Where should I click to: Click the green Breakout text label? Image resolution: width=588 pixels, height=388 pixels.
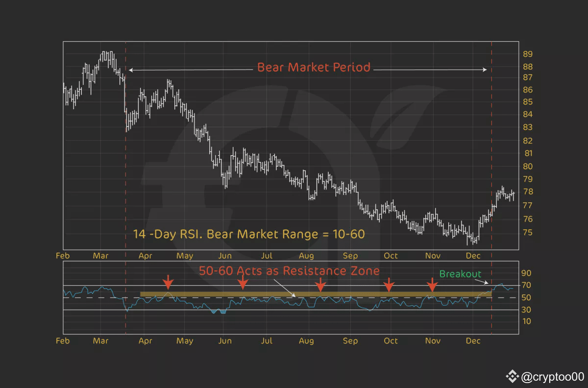(461, 274)
